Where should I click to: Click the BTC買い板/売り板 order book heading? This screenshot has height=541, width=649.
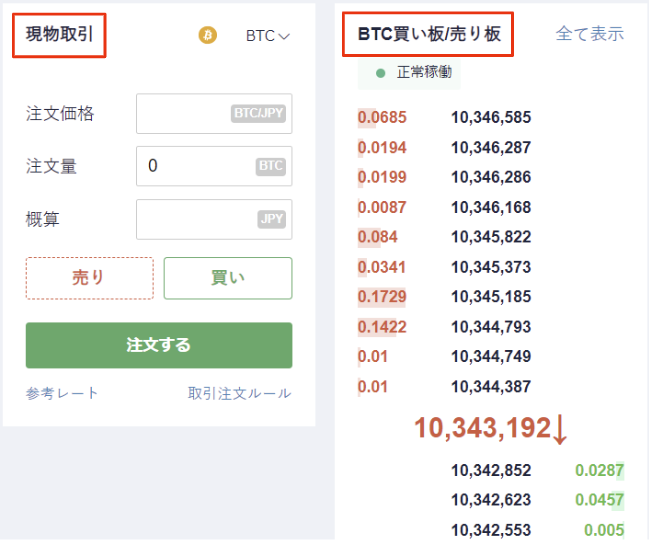(x=429, y=34)
